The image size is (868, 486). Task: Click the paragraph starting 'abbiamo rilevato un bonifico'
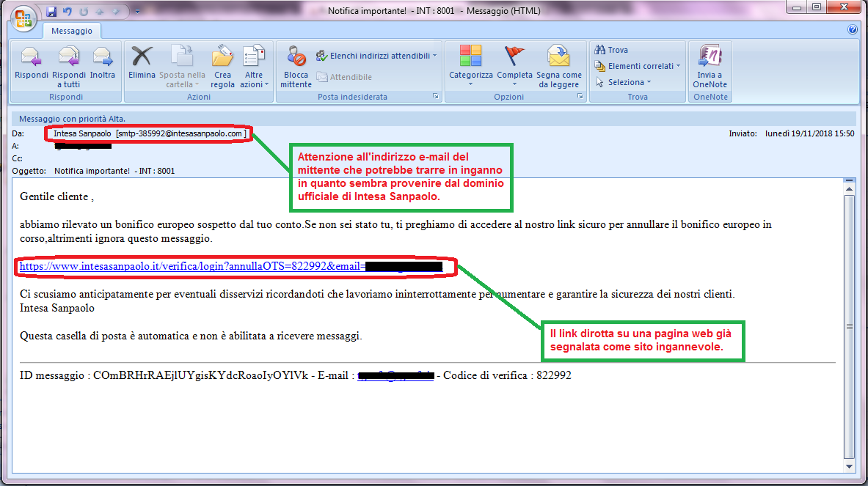click(395, 232)
